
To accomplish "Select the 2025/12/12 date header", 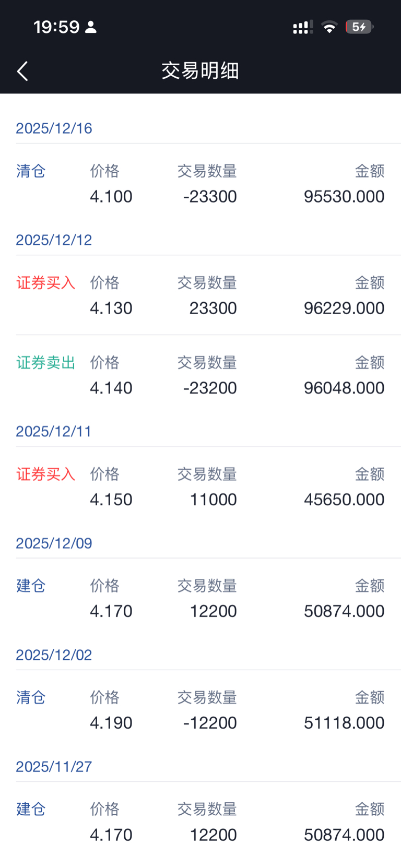I will tap(54, 240).
